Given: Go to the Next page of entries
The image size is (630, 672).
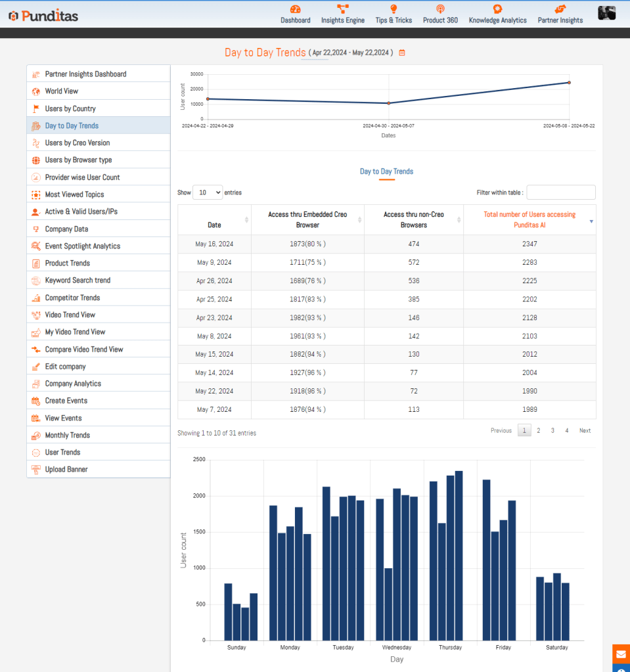Looking at the screenshot, I should pos(585,431).
